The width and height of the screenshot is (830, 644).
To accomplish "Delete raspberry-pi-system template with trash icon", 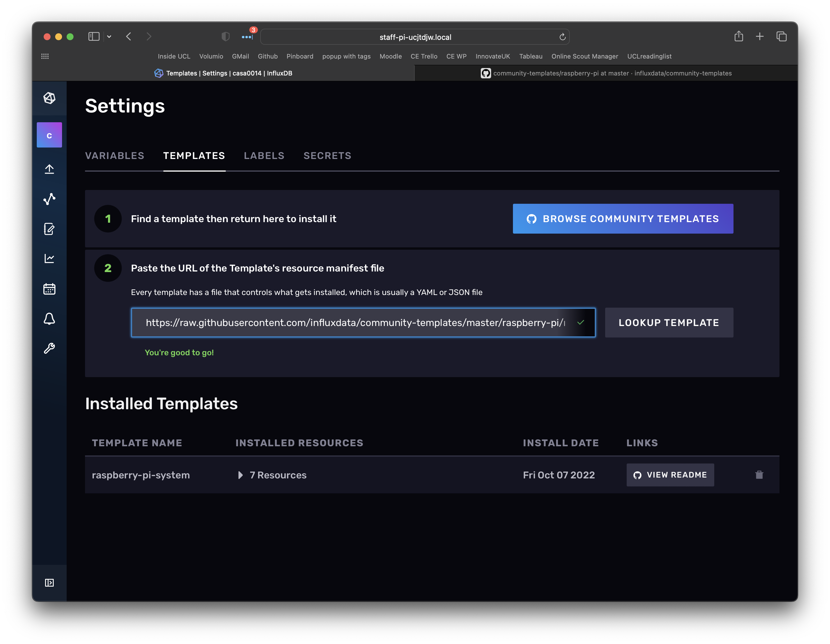I will 759,475.
